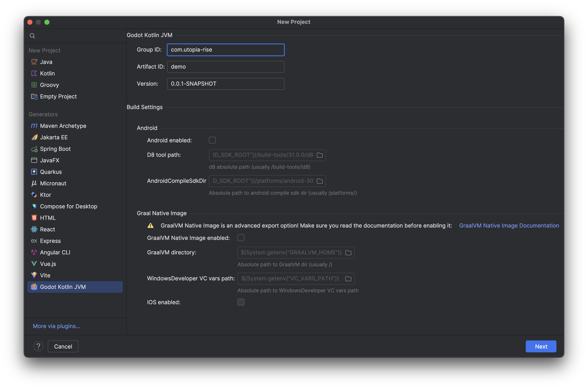Click the Ktor icon
The image size is (588, 389).
(34, 195)
